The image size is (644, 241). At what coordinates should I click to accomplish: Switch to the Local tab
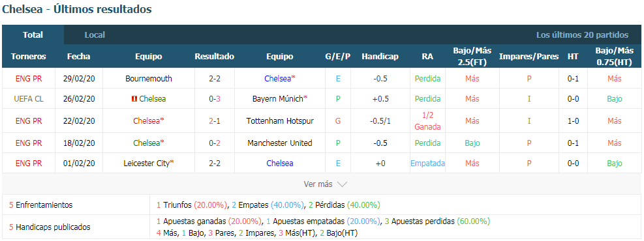tap(95, 35)
